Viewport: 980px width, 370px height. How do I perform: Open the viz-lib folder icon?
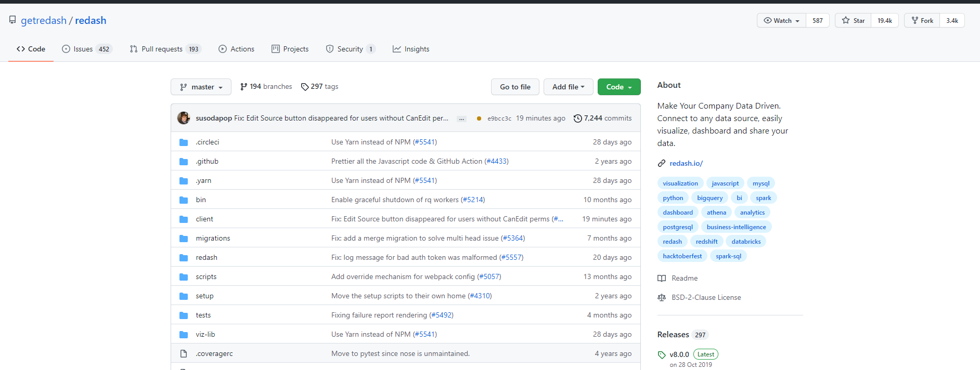[184, 335]
